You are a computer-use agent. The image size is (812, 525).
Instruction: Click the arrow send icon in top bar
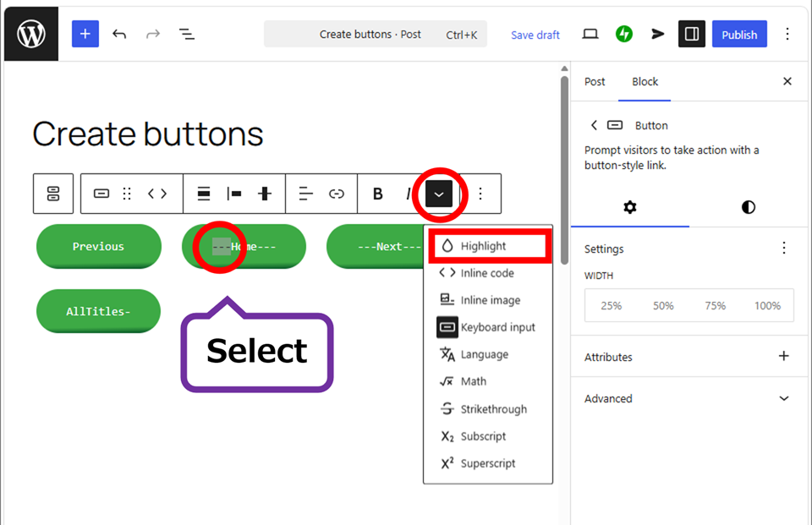point(658,34)
